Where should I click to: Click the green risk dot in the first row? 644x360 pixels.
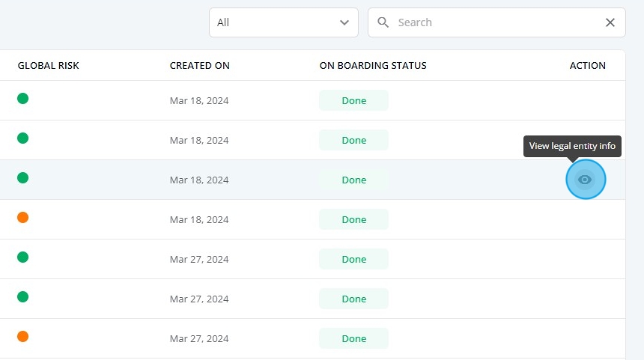pos(22,99)
